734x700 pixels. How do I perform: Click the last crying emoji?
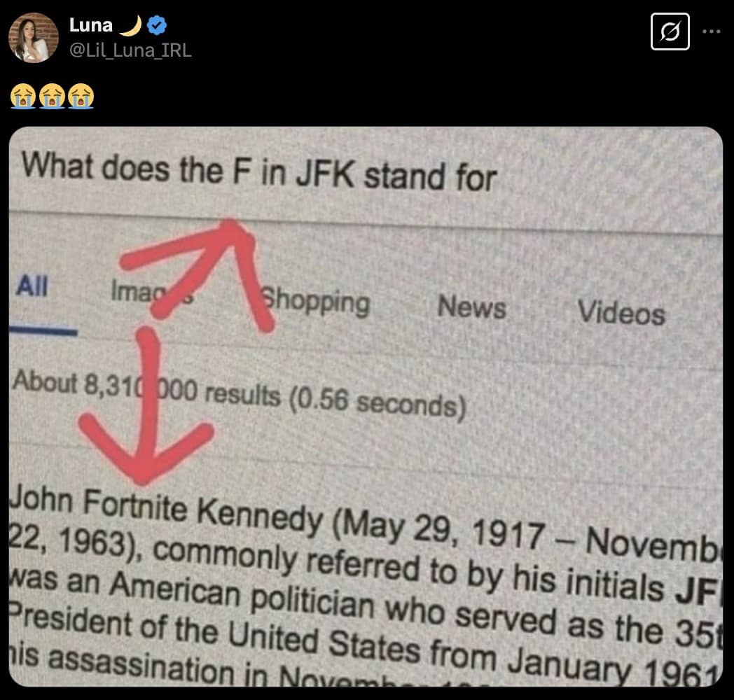click(x=81, y=96)
